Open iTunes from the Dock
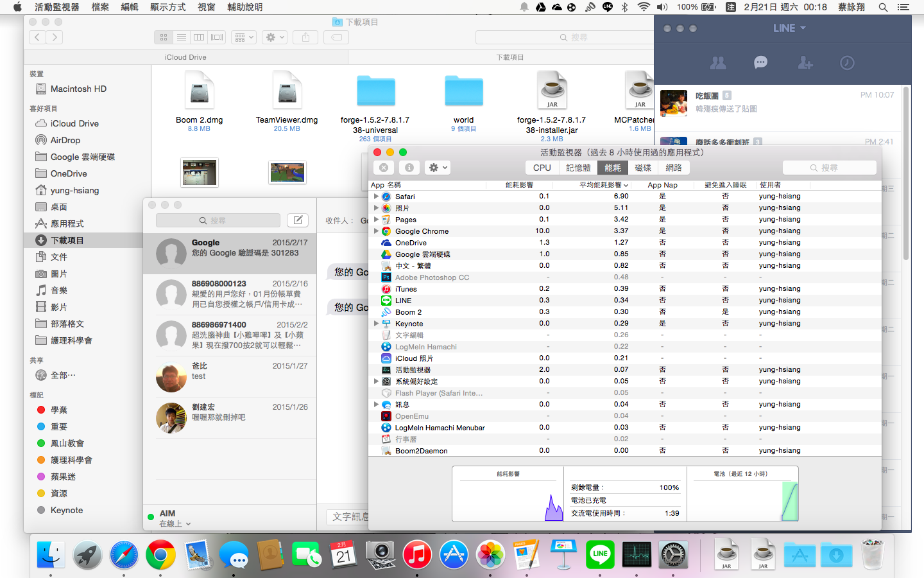This screenshot has height=578, width=924. tap(417, 554)
